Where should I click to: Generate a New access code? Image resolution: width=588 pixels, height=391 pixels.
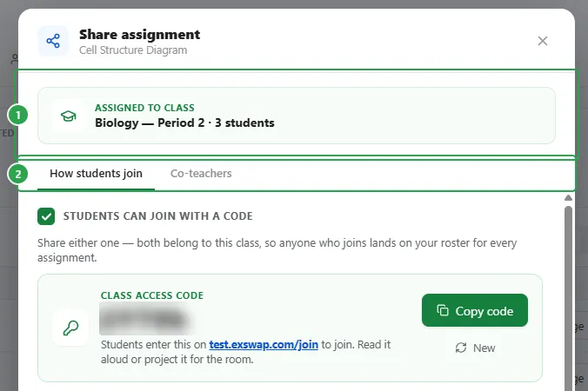(x=475, y=348)
